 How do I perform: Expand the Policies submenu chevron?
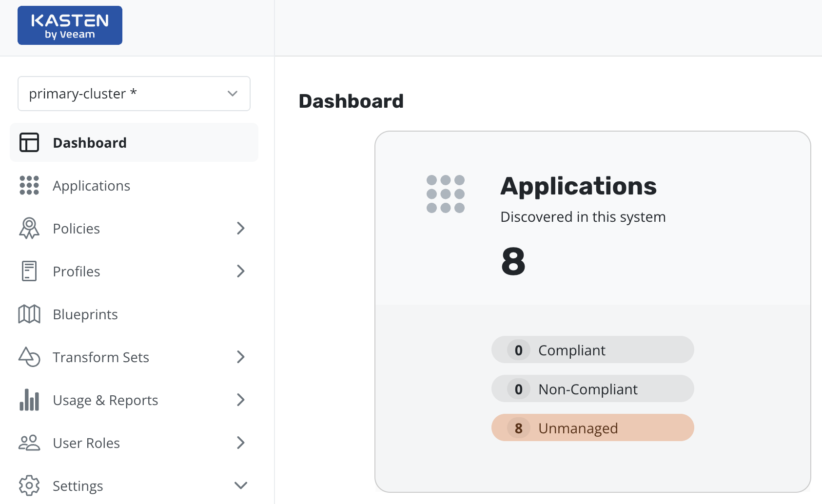pos(240,228)
